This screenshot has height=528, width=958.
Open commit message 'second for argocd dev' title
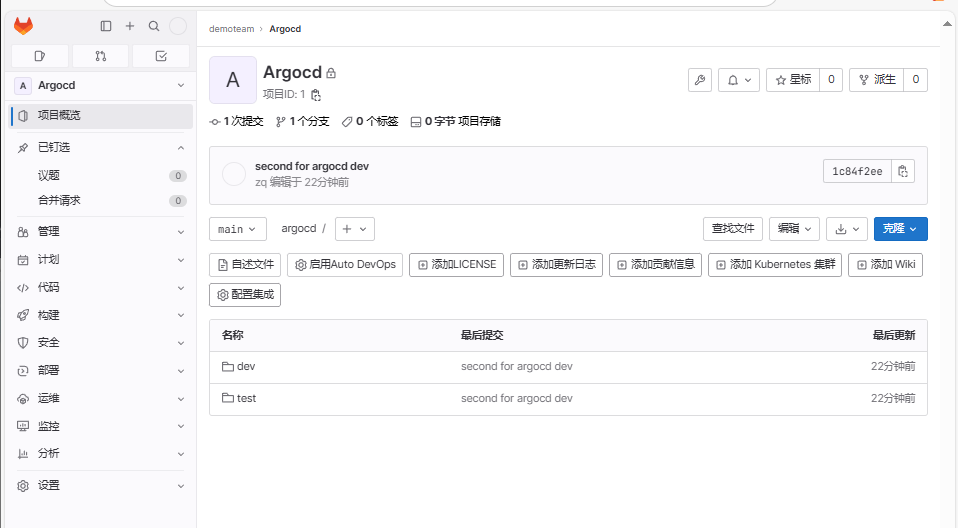click(x=312, y=166)
